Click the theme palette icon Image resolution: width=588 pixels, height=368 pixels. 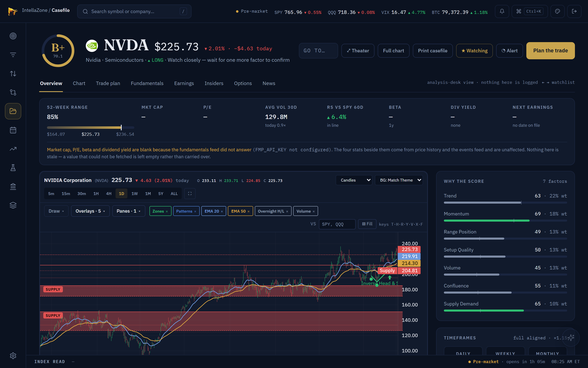point(557,11)
